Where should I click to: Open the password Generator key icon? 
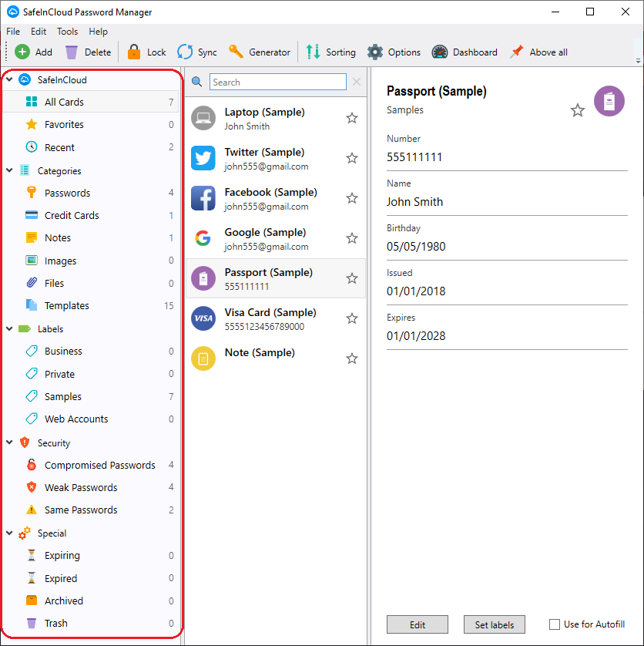pos(236,52)
